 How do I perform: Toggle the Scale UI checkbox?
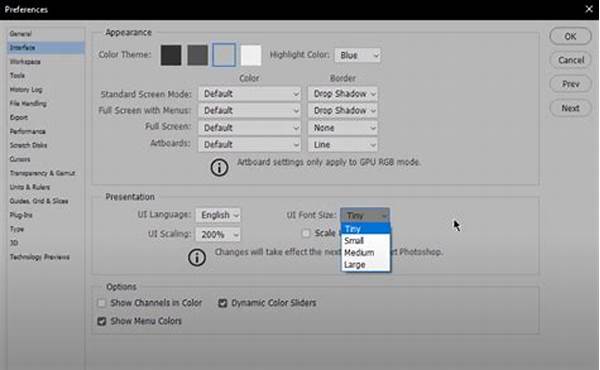306,233
